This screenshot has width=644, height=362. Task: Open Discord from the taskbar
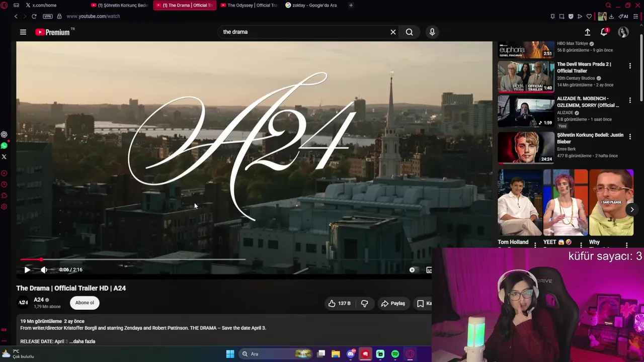click(x=351, y=354)
